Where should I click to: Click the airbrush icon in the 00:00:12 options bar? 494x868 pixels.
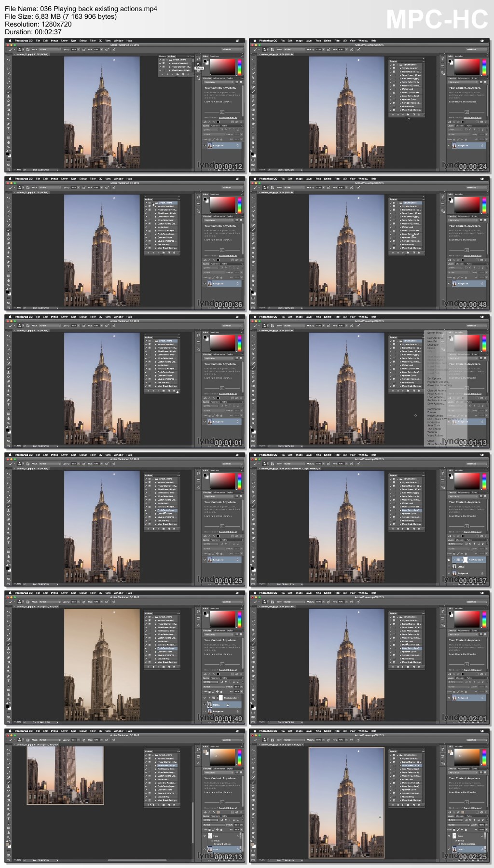click(x=107, y=50)
